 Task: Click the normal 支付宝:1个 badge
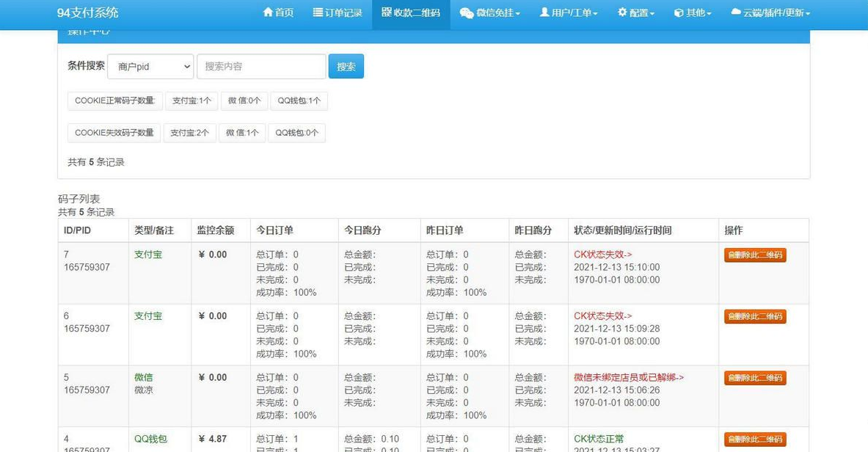tap(192, 101)
